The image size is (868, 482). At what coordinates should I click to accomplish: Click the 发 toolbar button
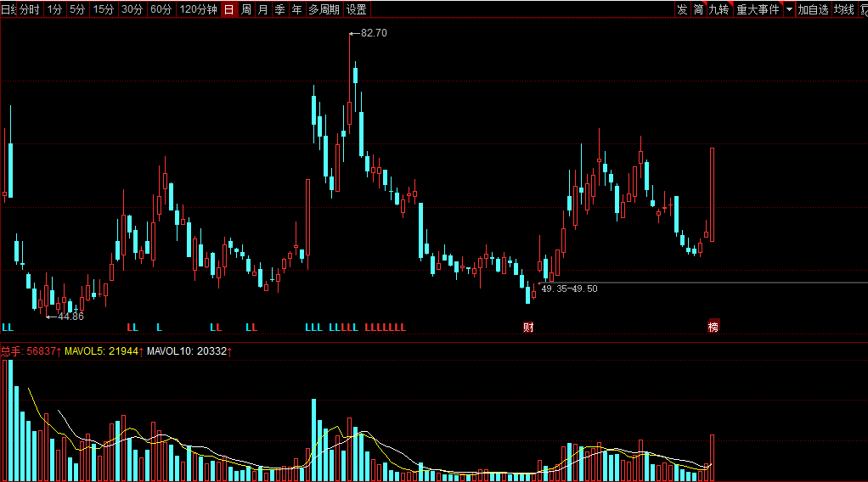point(682,9)
